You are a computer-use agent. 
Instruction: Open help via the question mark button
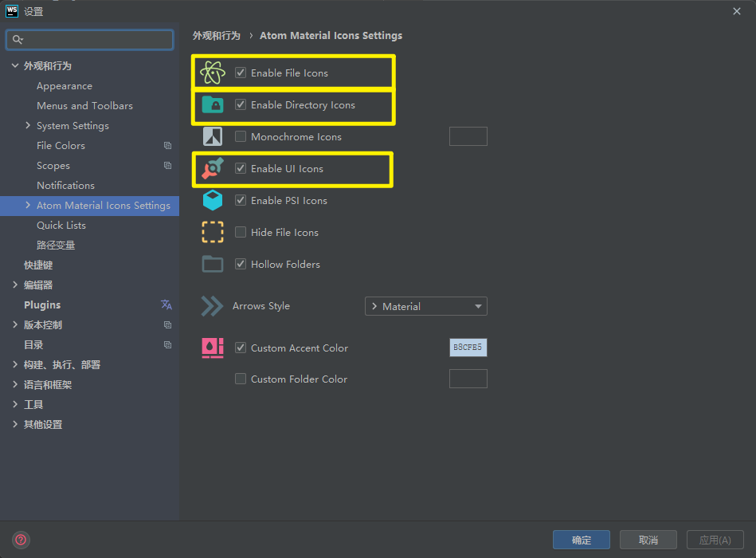(x=21, y=540)
